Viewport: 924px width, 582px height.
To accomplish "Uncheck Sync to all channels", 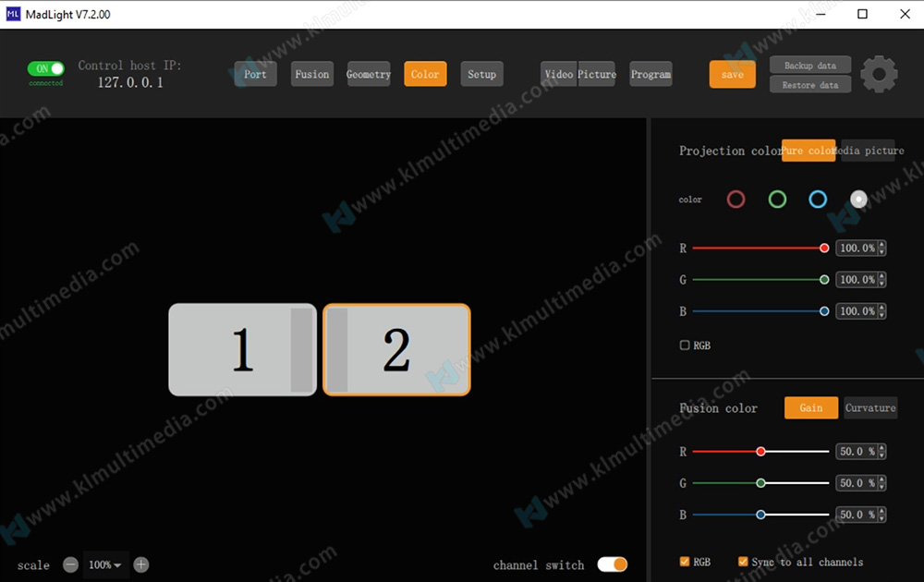I will tap(743, 562).
